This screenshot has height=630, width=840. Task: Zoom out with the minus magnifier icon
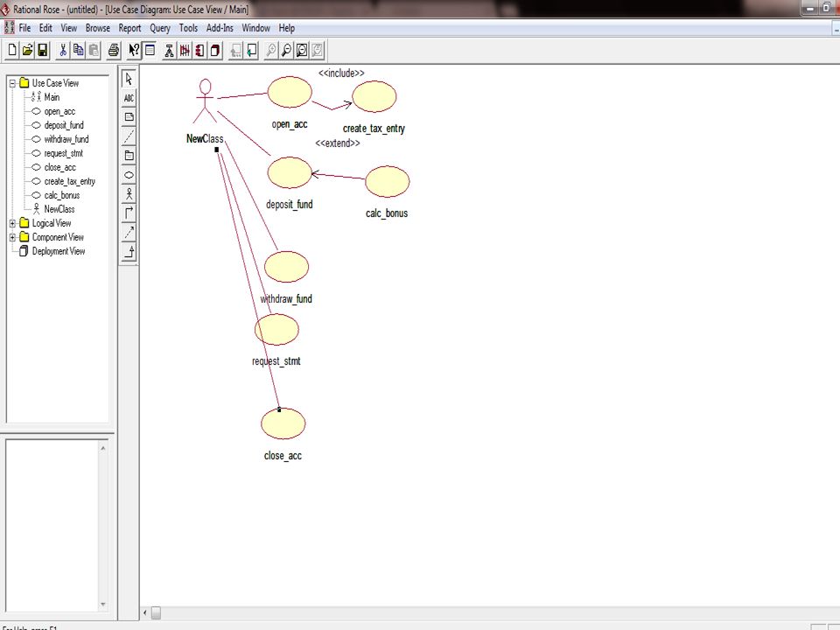(287, 51)
